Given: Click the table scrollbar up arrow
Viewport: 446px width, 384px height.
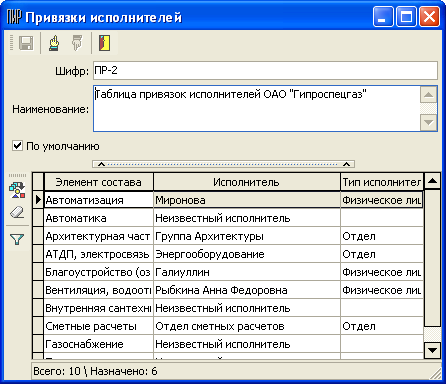Looking at the screenshot, I should click(433, 181).
